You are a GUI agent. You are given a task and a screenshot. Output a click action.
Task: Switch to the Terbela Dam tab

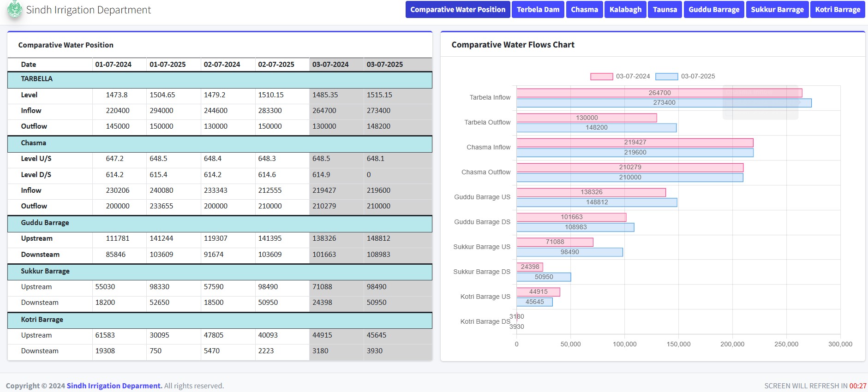[538, 10]
